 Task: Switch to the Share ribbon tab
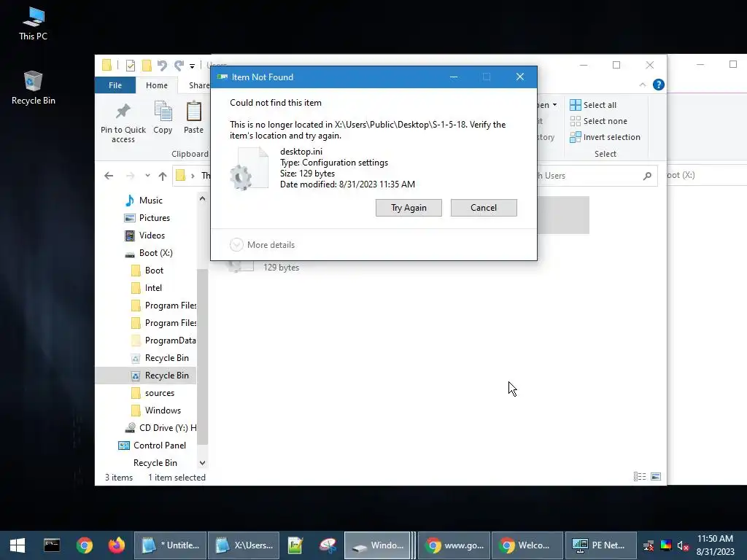198,85
